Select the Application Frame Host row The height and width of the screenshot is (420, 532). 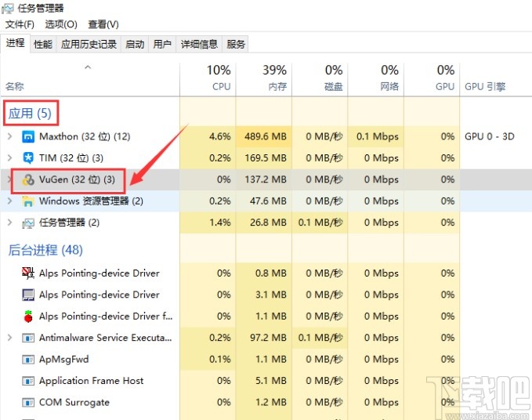pyautogui.click(x=266, y=381)
